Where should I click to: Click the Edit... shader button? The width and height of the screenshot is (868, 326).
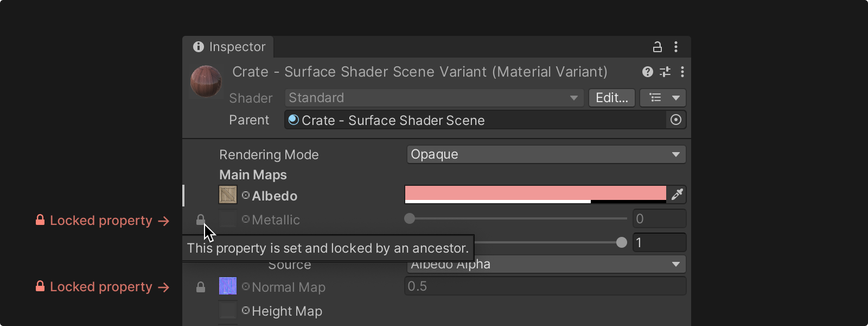612,98
